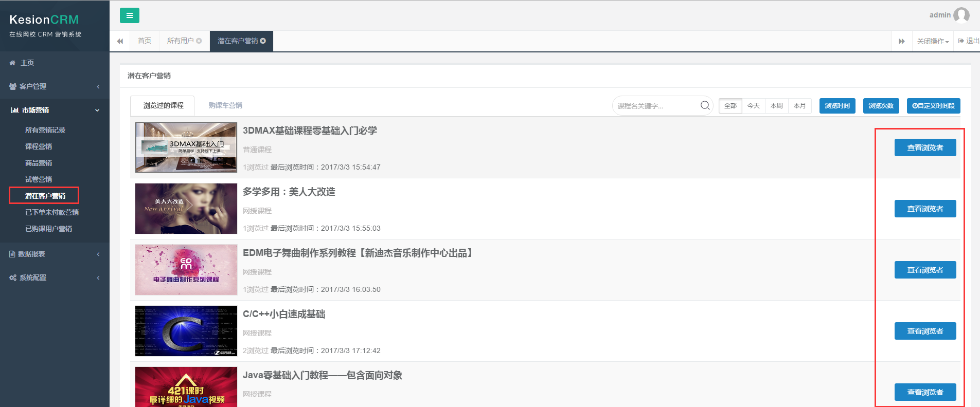Select the 本周 time filter

click(x=776, y=106)
